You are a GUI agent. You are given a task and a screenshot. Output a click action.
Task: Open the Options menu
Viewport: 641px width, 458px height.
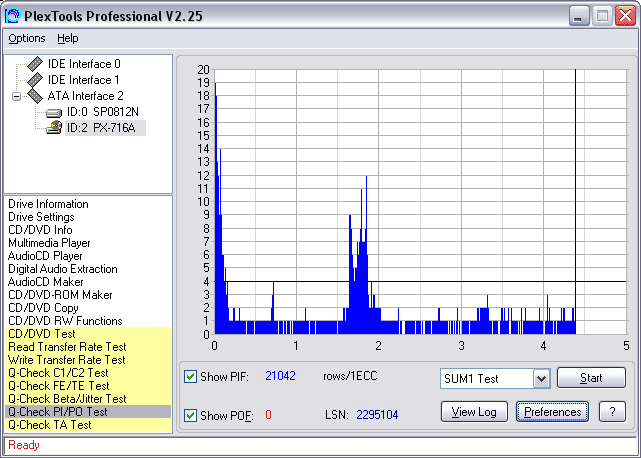point(27,38)
